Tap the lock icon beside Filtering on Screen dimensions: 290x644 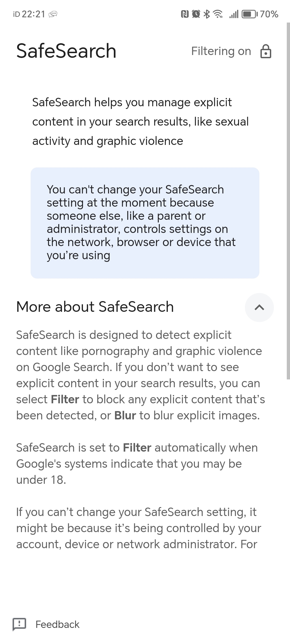pyautogui.click(x=266, y=51)
